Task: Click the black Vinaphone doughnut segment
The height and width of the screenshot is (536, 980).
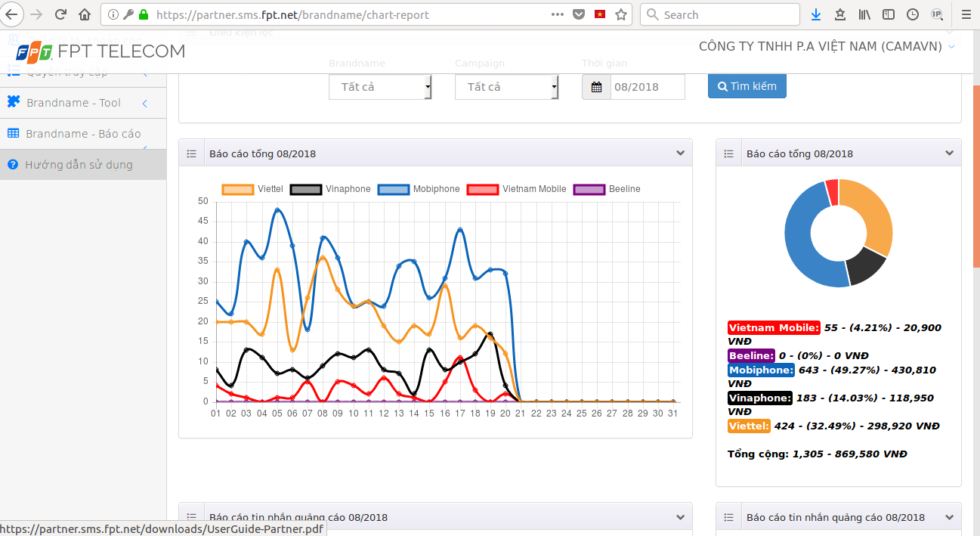Action: point(866,267)
